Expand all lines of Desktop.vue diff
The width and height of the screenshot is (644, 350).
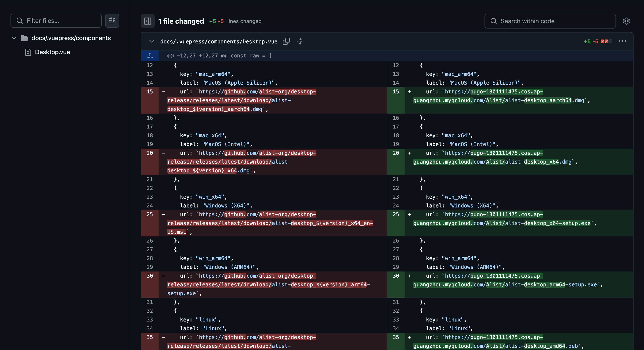tap(300, 41)
